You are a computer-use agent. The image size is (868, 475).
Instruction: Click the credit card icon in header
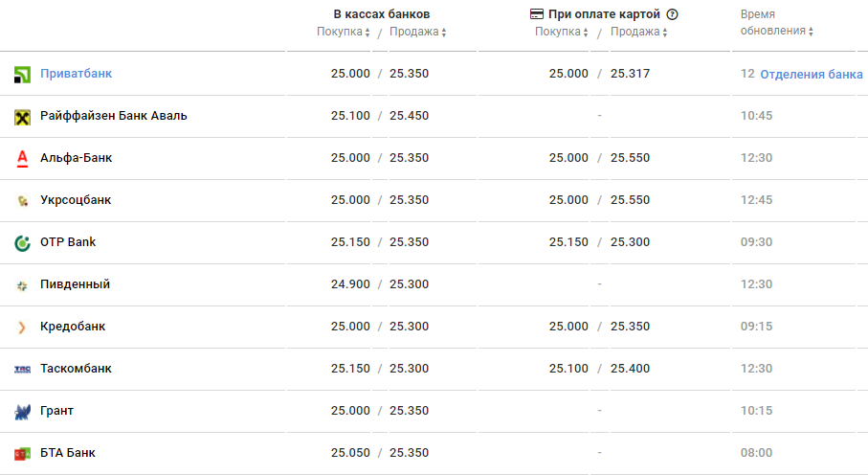click(x=537, y=14)
